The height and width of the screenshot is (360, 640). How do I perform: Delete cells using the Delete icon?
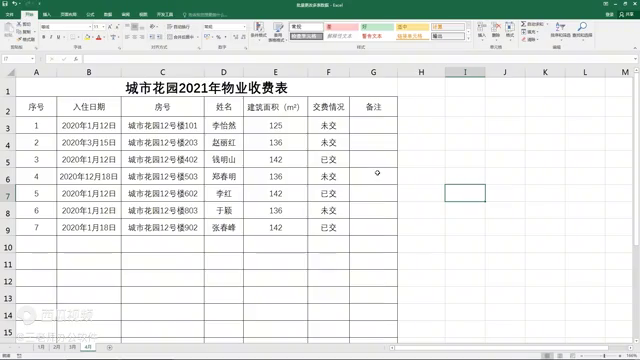pos(496,30)
